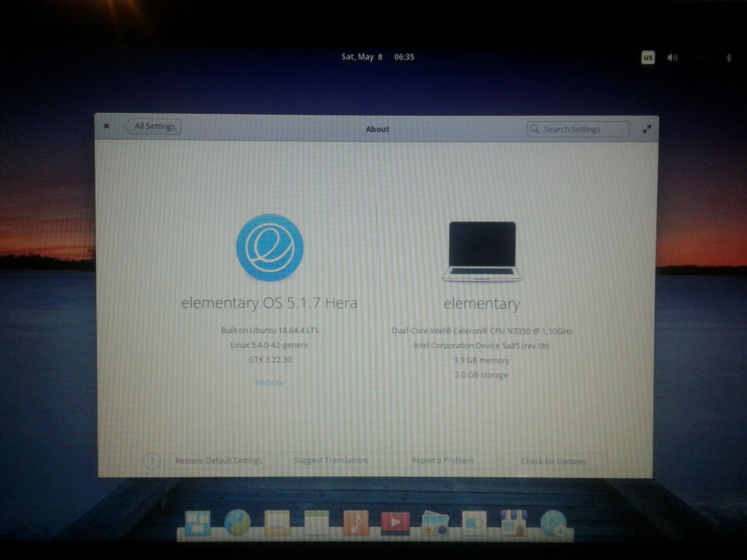Click 'GTK 3.22.30' version text

[270, 359]
